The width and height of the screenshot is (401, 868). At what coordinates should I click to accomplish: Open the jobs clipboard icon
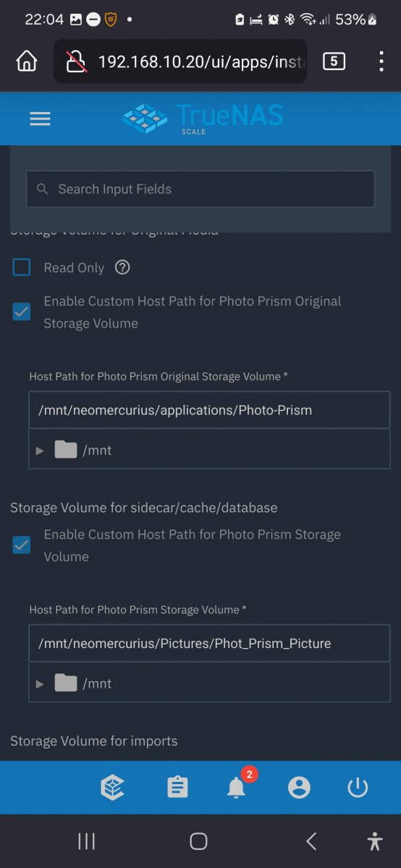[177, 788]
